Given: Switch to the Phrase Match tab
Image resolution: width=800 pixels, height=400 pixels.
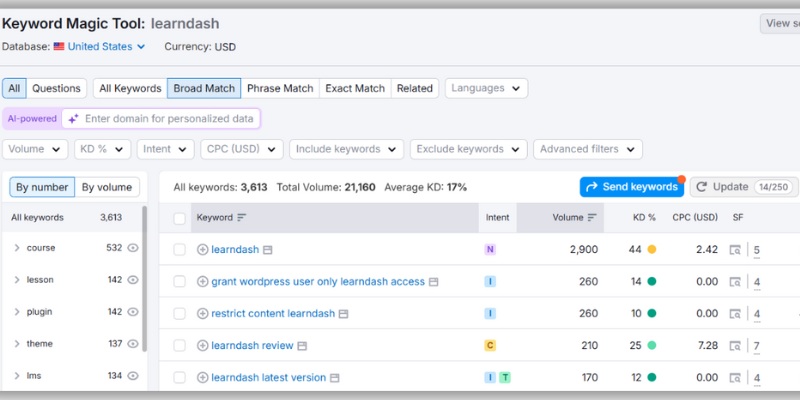Looking at the screenshot, I should pyautogui.click(x=280, y=88).
